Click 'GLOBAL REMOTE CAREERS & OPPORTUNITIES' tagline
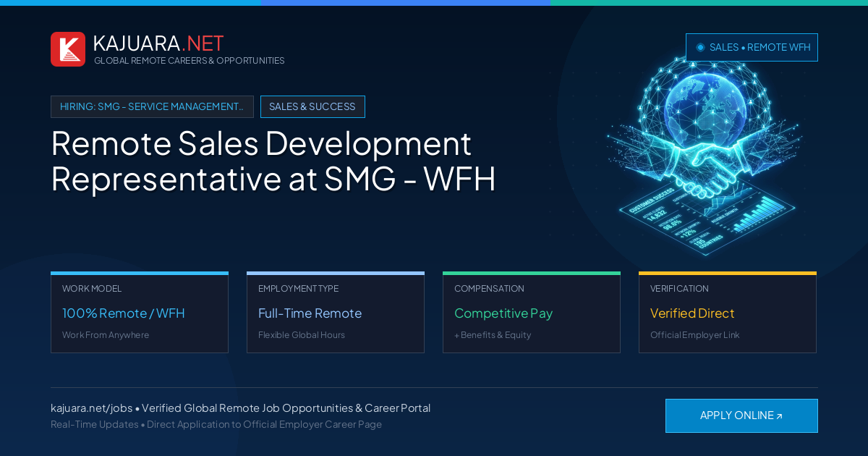The height and width of the screenshot is (456, 868). [190, 61]
